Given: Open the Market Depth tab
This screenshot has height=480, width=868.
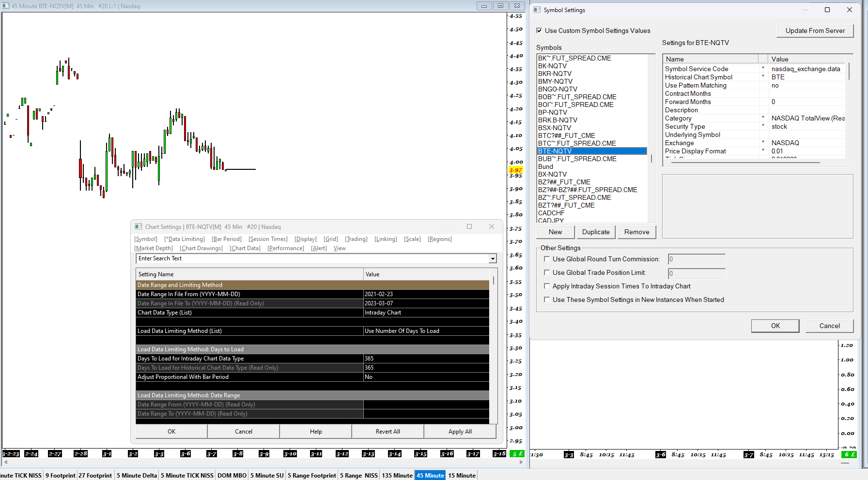Looking at the screenshot, I should [154, 248].
